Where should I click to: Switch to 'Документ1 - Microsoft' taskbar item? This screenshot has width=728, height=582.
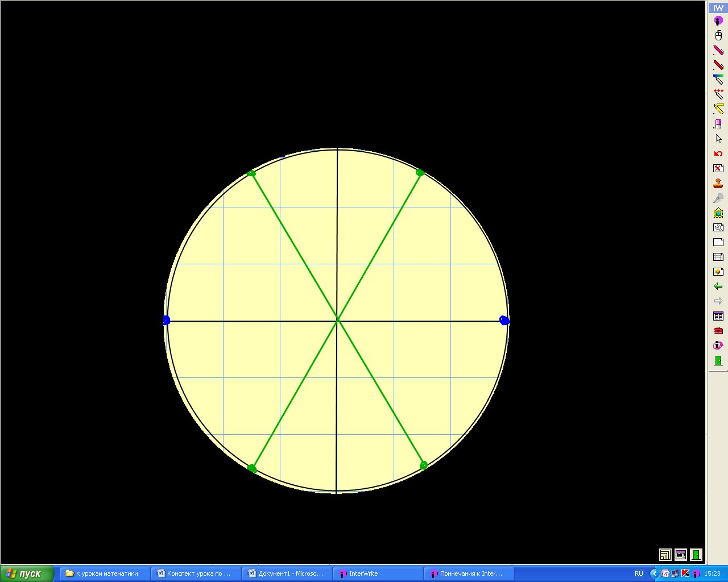[287, 573]
